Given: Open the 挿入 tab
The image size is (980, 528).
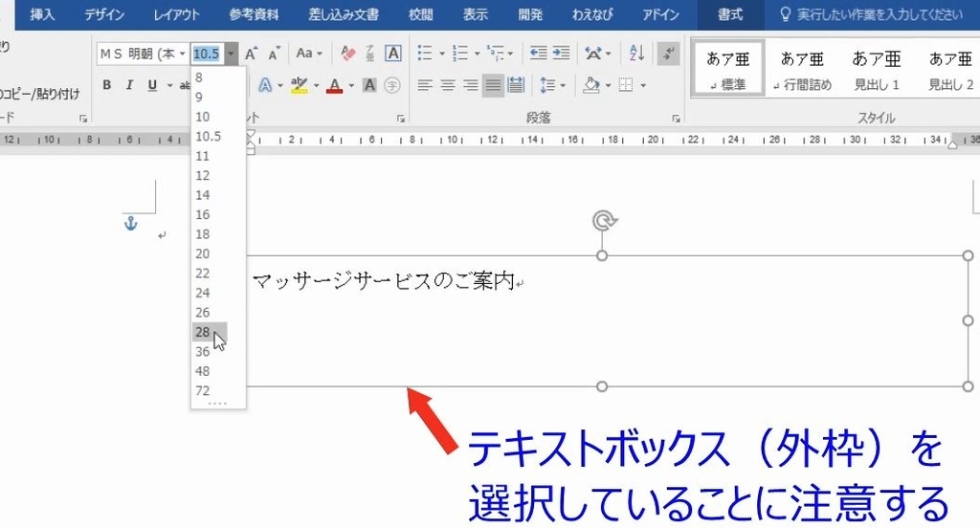Looking at the screenshot, I should pyautogui.click(x=42, y=14).
